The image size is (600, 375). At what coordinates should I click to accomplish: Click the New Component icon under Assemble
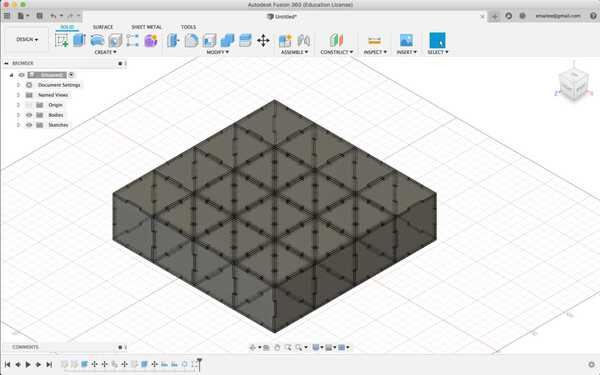point(285,41)
